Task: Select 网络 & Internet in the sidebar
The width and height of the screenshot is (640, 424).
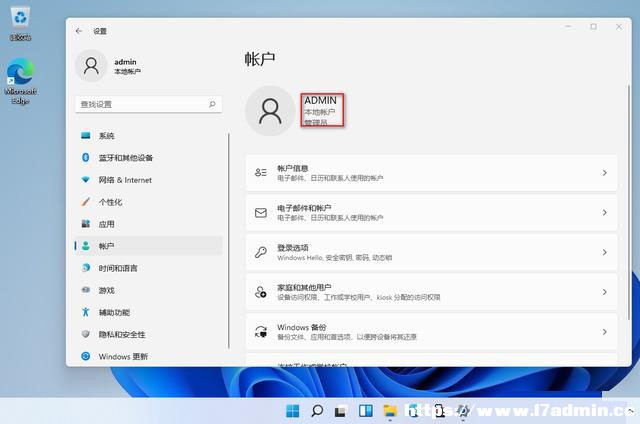Action: point(149,180)
